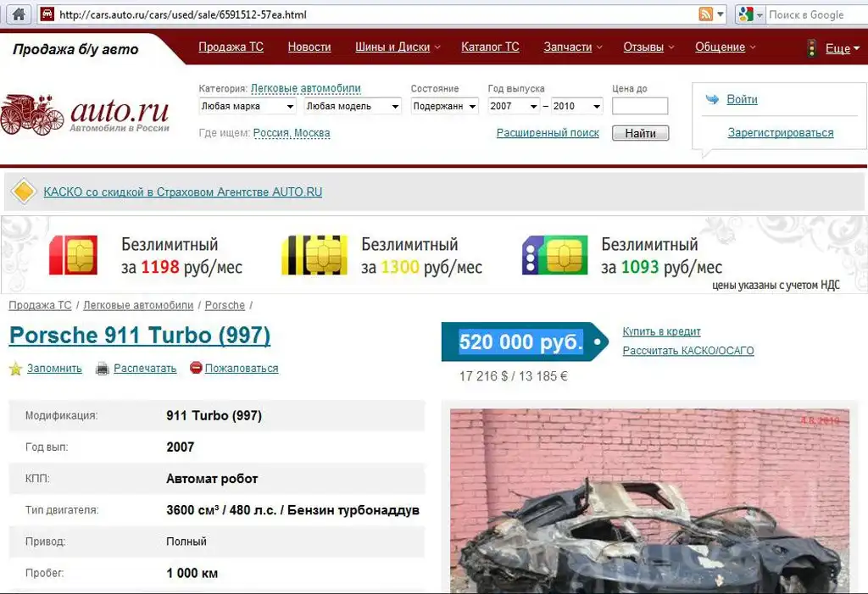The image size is (868, 594).
Task: Click the Расширенный поиск link
Action: pyautogui.click(x=548, y=133)
